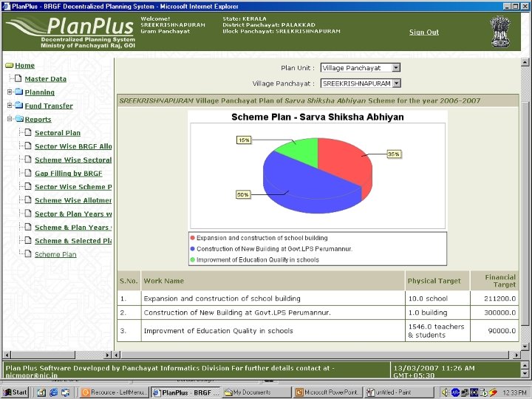532x399 pixels.
Task: Click the Physical Target column header
Action: (x=437, y=281)
